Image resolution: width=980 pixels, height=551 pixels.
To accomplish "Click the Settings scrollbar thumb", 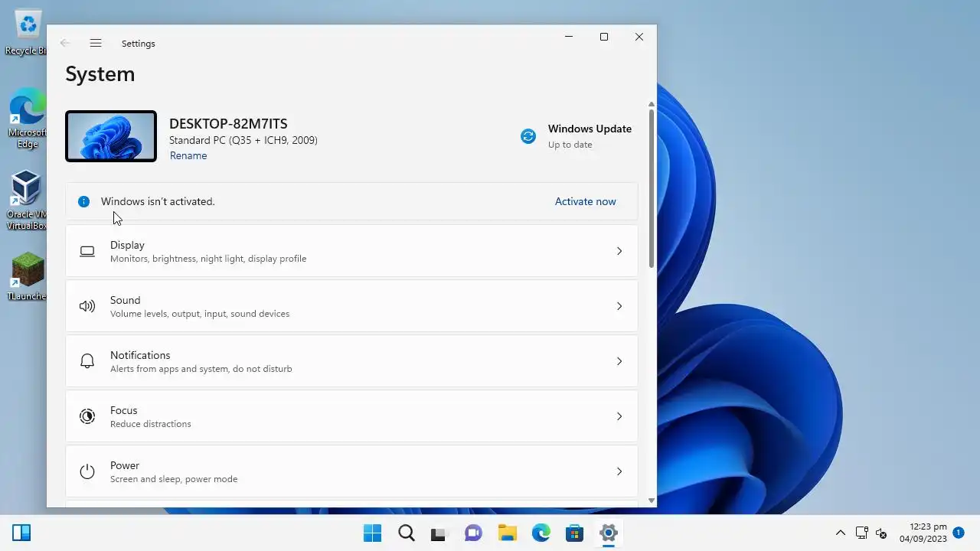I will (x=652, y=187).
